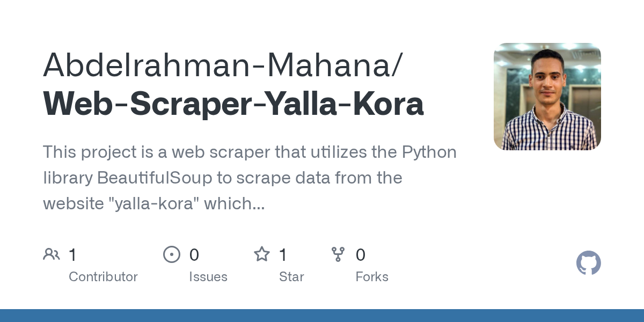This screenshot has width=644, height=322.
Task: Click the contributor count number 1
Action: pos(72,255)
